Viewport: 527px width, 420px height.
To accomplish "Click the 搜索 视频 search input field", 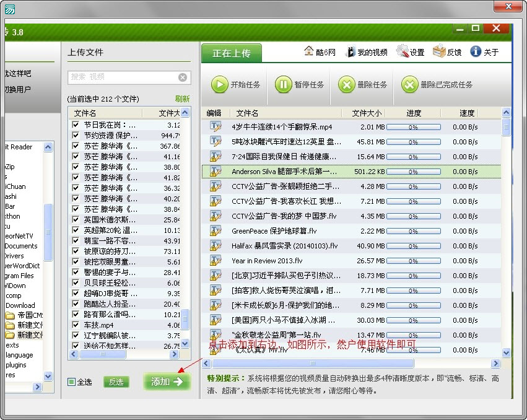I will pos(123,77).
